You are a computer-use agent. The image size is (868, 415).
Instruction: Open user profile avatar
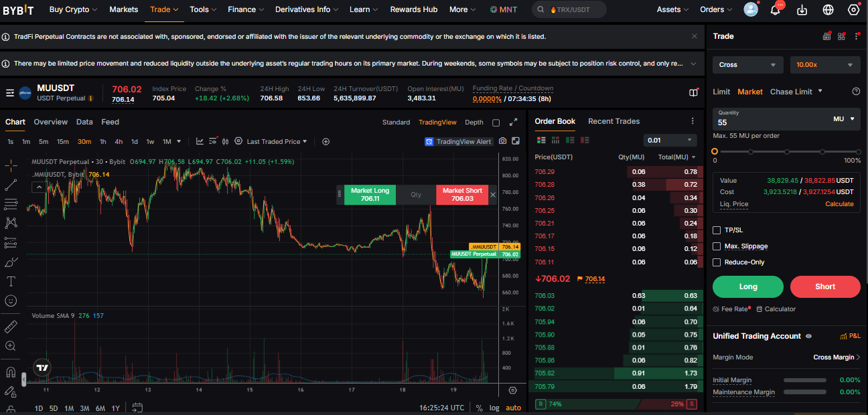pyautogui.click(x=751, y=9)
